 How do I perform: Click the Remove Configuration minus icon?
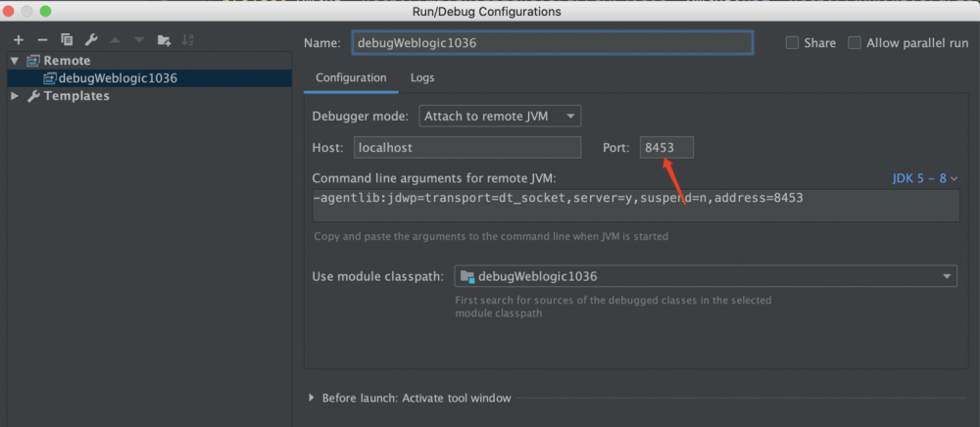[x=42, y=40]
